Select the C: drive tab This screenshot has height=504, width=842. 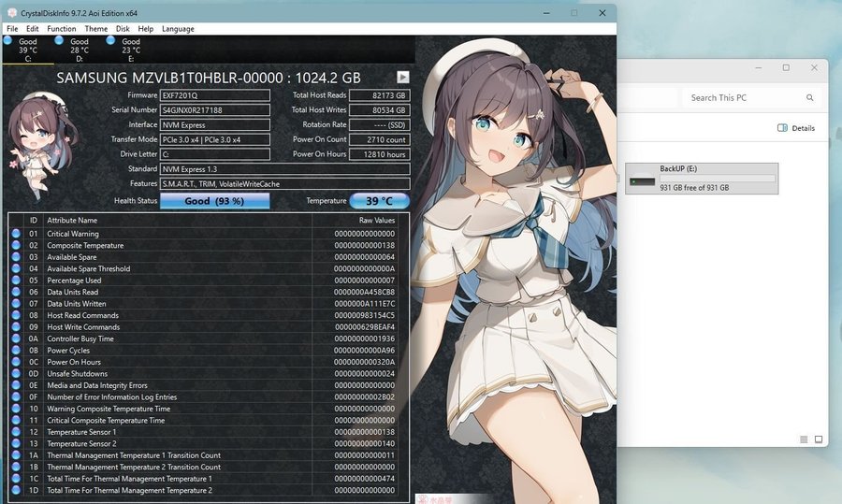pos(26,50)
